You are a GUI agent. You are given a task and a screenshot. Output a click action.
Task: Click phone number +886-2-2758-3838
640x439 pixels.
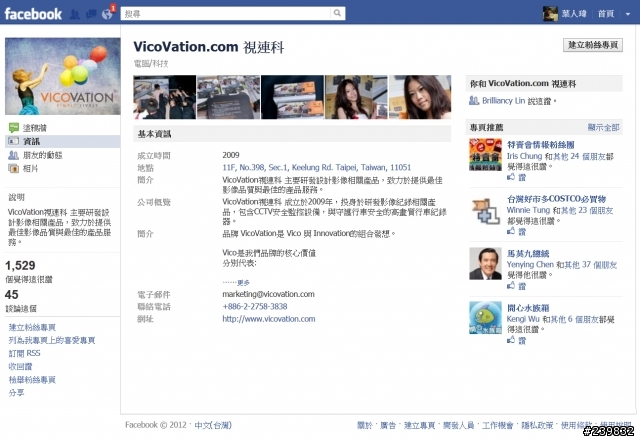(x=255, y=306)
